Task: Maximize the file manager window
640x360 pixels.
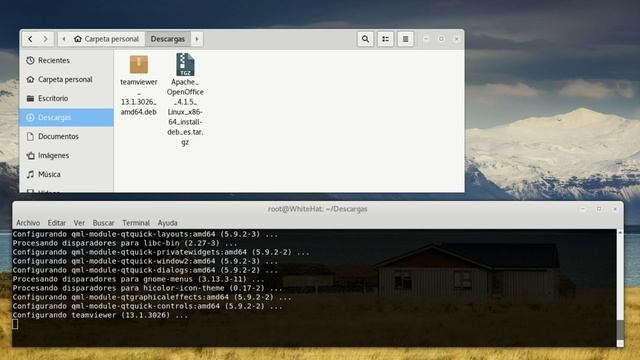Action: tap(441, 39)
